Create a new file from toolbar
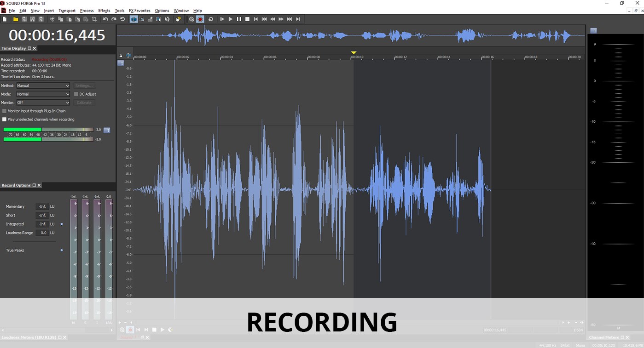The width and height of the screenshot is (644, 348). 5,19
